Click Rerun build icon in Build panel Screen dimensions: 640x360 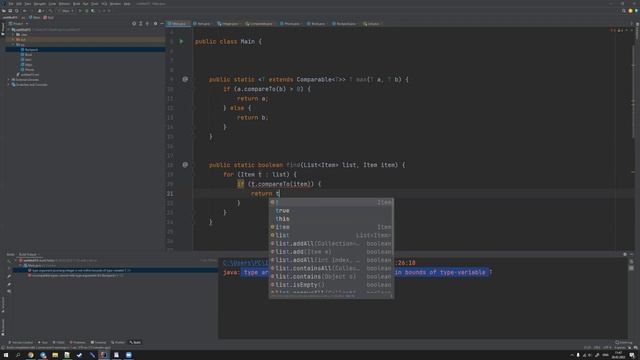tap(9, 260)
